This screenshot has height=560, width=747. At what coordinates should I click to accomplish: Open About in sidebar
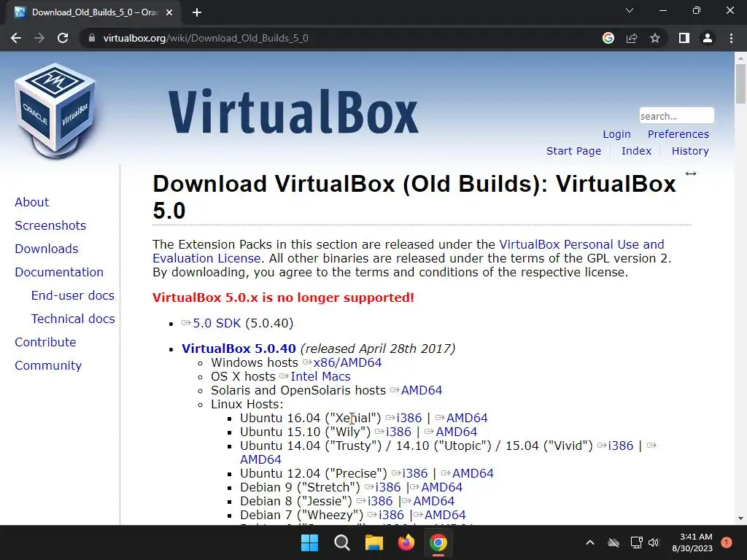(31, 202)
